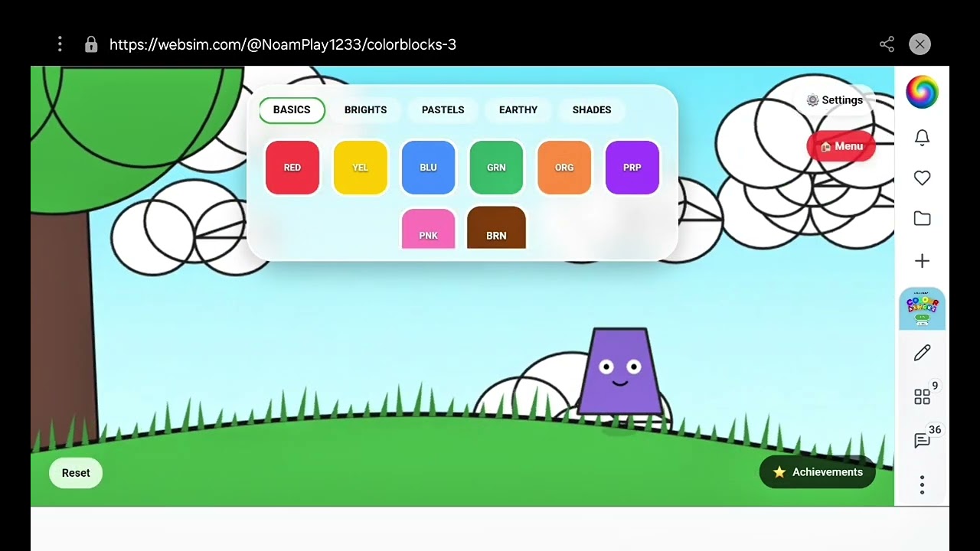This screenshot has height=551, width=980.
Task: Click the share icon in the address bar
Action: pyautogui.click(x=887, y=44)
